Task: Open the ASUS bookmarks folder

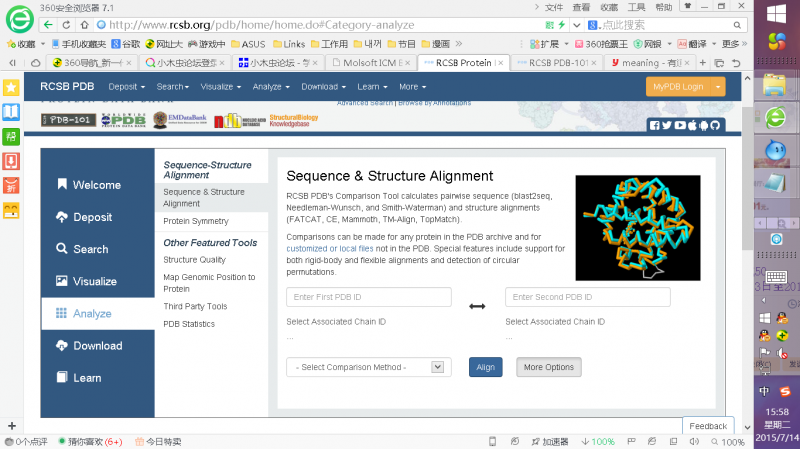Action: pos(248,44)
